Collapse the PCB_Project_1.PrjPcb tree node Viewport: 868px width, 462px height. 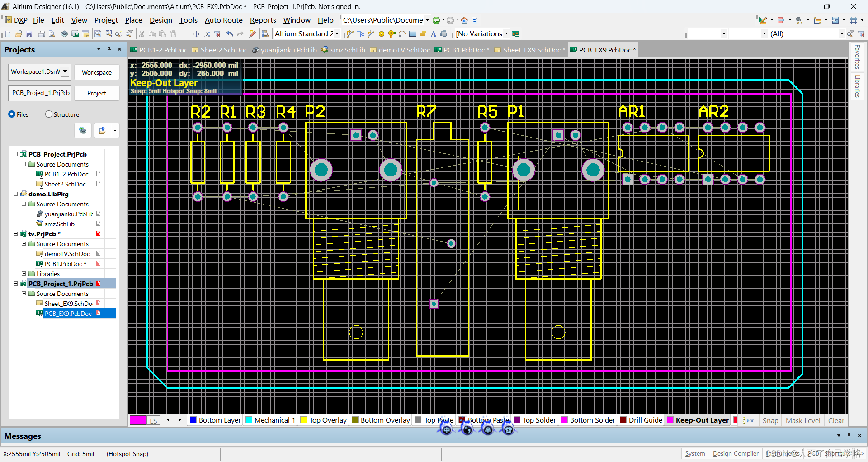[x=15, y=284]
